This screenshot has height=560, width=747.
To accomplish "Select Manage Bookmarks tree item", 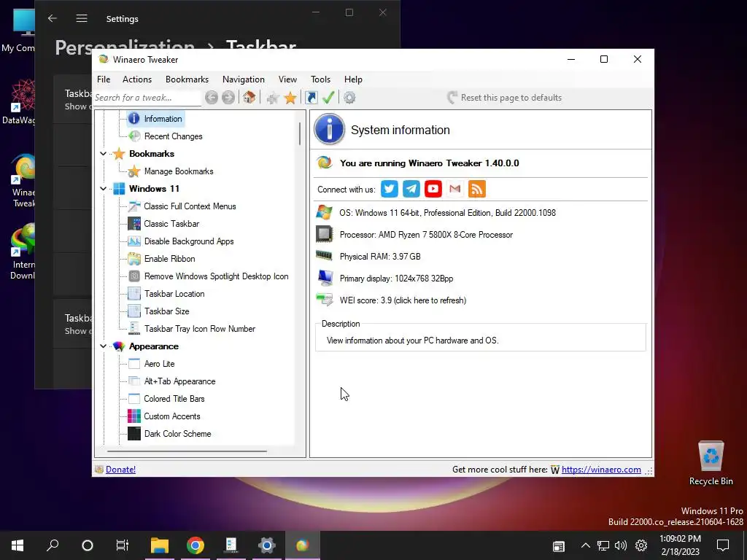I will click(x=179, y=171).
